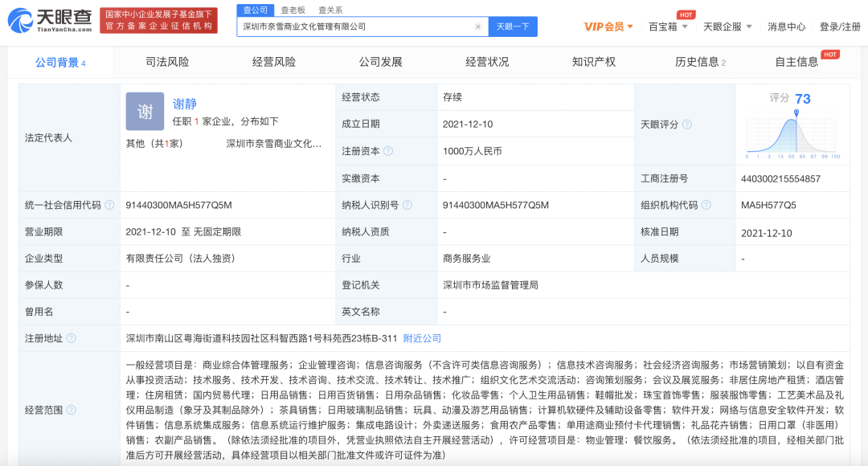This screenshot has width=868, height=466.
Task: Open the 附近公司 link
Action: 422,338
